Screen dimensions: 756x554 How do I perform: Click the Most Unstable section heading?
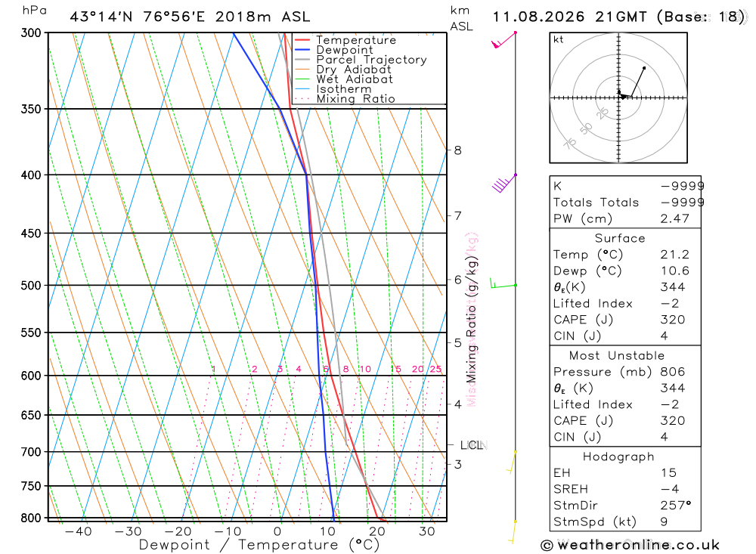[x=617, y=355]
